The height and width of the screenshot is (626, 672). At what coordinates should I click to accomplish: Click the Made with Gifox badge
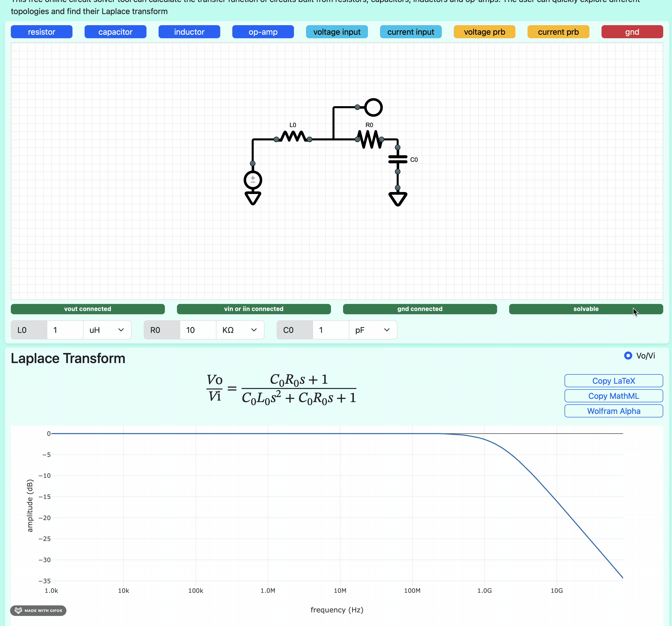(38, 610)
